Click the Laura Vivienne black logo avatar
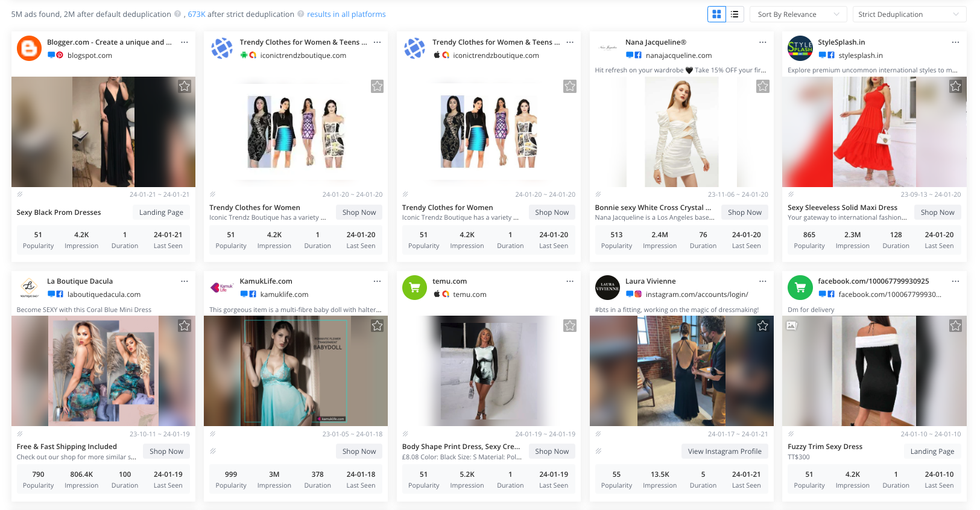 607,288
